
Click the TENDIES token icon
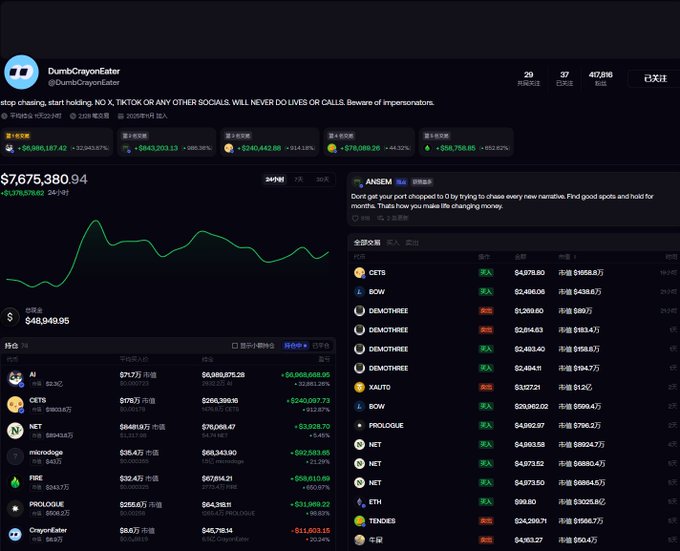click(360, 521)
